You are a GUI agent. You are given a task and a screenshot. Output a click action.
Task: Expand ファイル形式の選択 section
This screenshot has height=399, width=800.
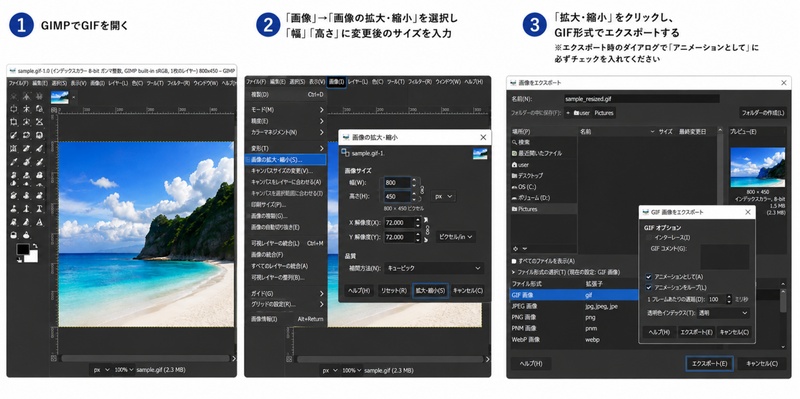(514, 272)
